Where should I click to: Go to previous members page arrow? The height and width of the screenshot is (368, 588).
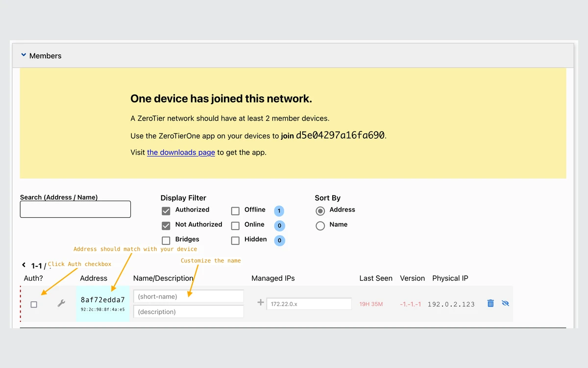(x=24, y=265)
